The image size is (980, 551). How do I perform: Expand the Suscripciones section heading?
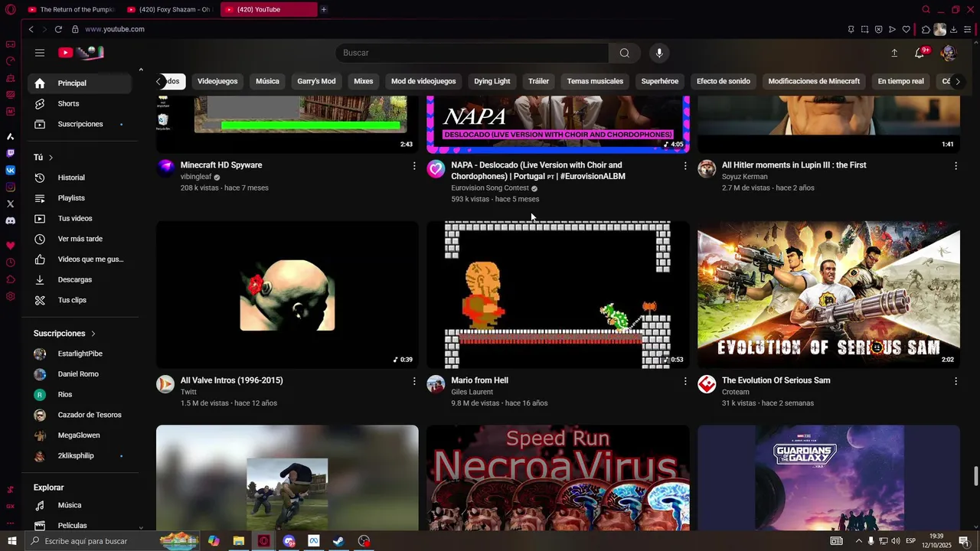pyautogui.click(x=65, y=334)
